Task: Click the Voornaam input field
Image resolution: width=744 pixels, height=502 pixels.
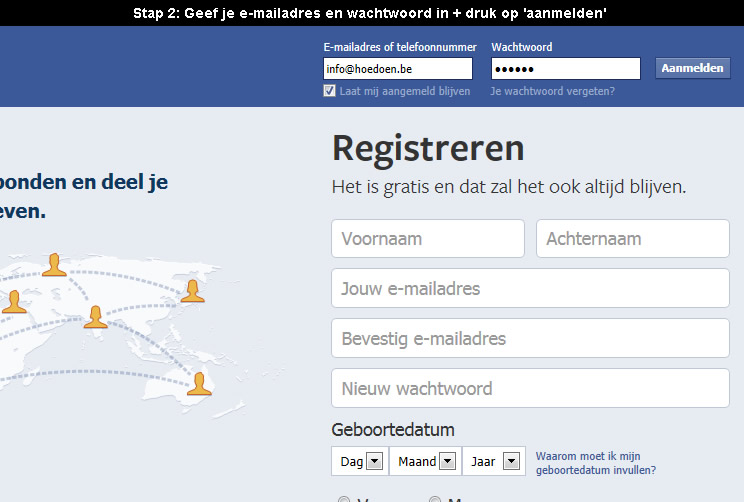Action: pos(428,239)
